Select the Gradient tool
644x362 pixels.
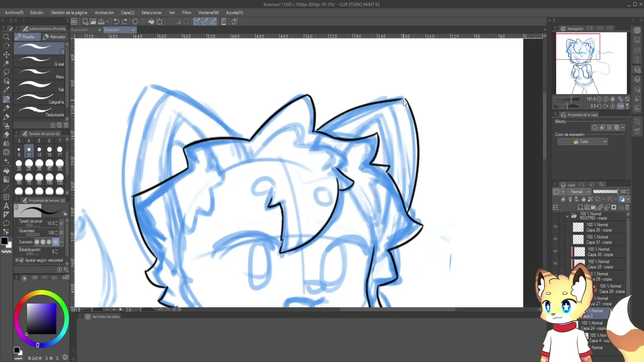click(7, 179)
